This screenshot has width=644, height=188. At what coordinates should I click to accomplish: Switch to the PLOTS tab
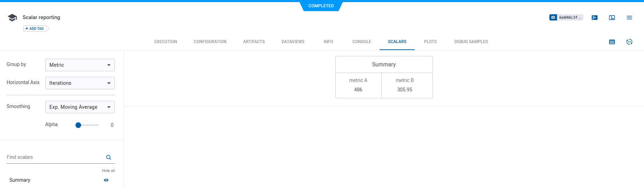pyautogui.click(x=430, y=42)
